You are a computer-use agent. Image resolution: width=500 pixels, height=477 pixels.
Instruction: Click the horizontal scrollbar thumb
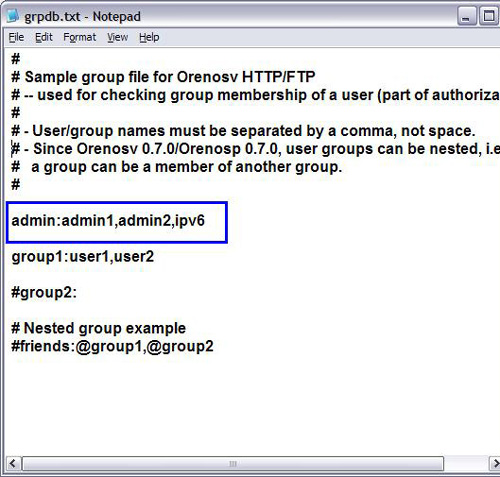tap(233, 464)
